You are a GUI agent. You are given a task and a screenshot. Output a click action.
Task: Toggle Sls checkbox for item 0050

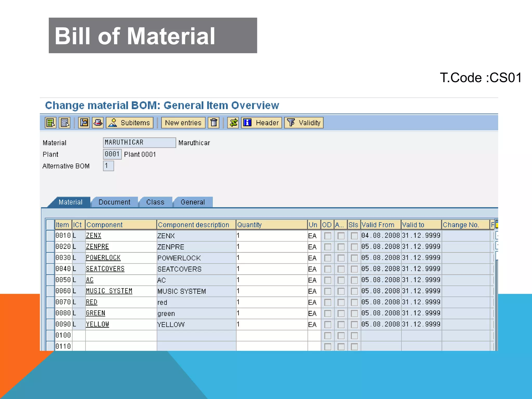pos(354,280)
